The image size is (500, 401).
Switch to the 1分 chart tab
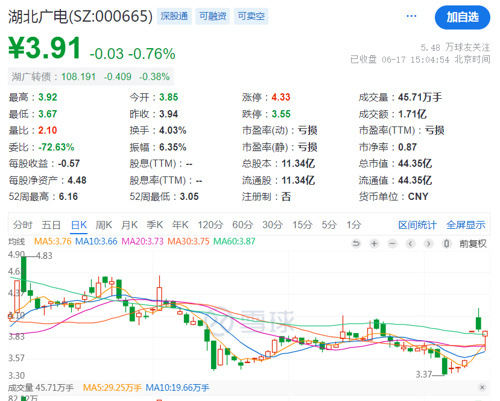point(354,225)
